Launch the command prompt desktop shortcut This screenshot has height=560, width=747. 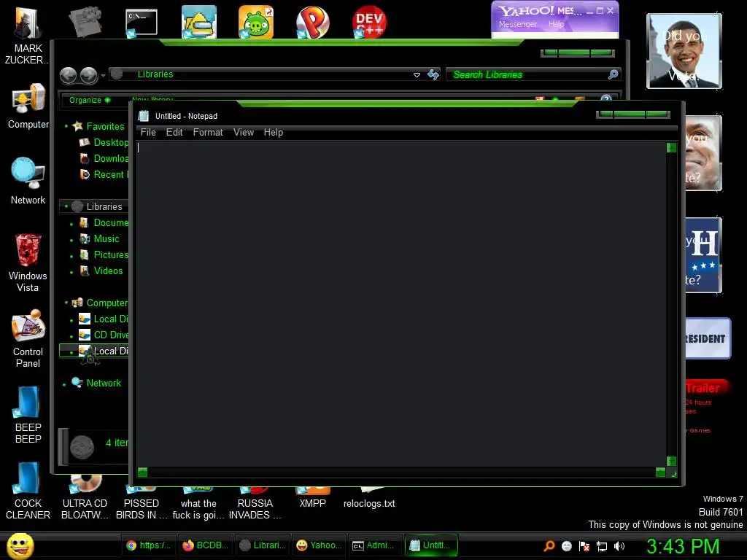pyautogui.click(x=141, y=23)
